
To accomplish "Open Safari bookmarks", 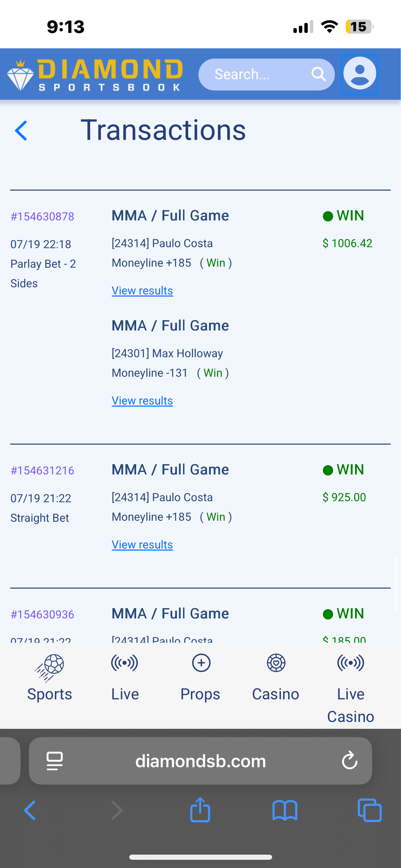I will point(284,810).
